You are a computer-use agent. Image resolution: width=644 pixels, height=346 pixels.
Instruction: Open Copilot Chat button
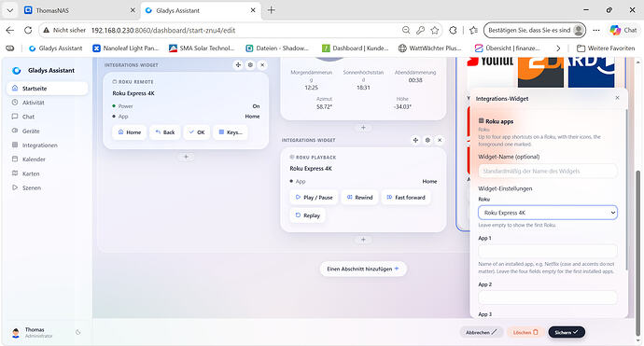click(x=623, y=30)
